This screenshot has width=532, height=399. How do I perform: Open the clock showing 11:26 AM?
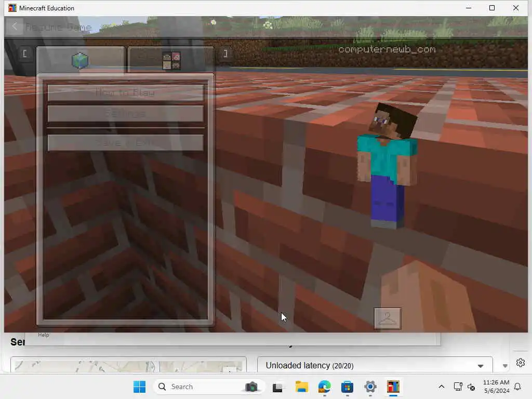[x=496, y=387]
